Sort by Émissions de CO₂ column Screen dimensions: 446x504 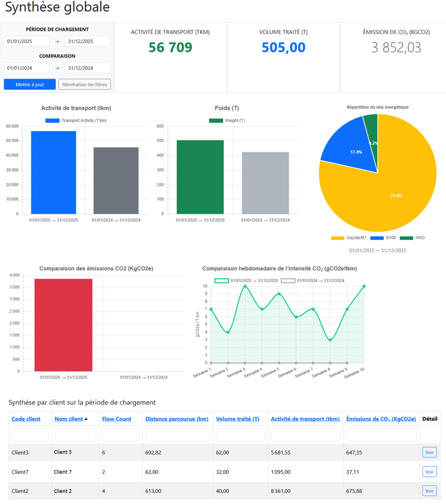pyautogui.click(x=381, y=419)
